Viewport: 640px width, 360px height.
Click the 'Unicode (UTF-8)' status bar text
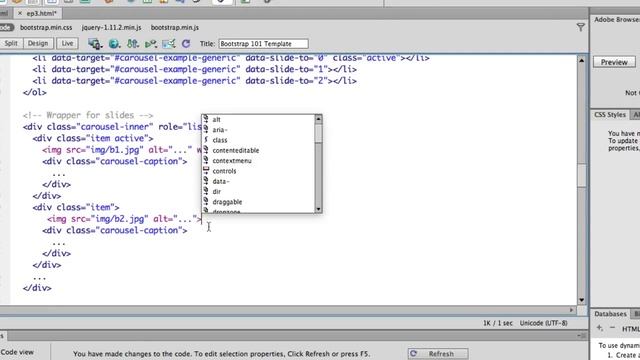click(x=543, y=323)
